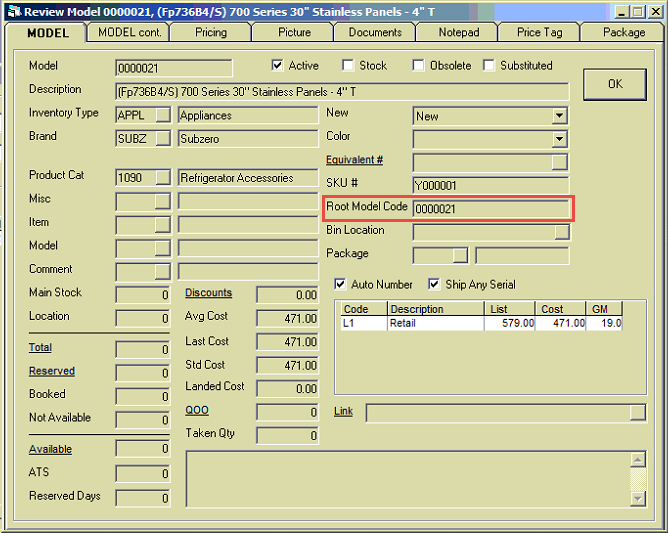This screenshot has height=533, width=668.
Task: Toggle the Ship Any Serial checkbox
Action: pos(434,284)
